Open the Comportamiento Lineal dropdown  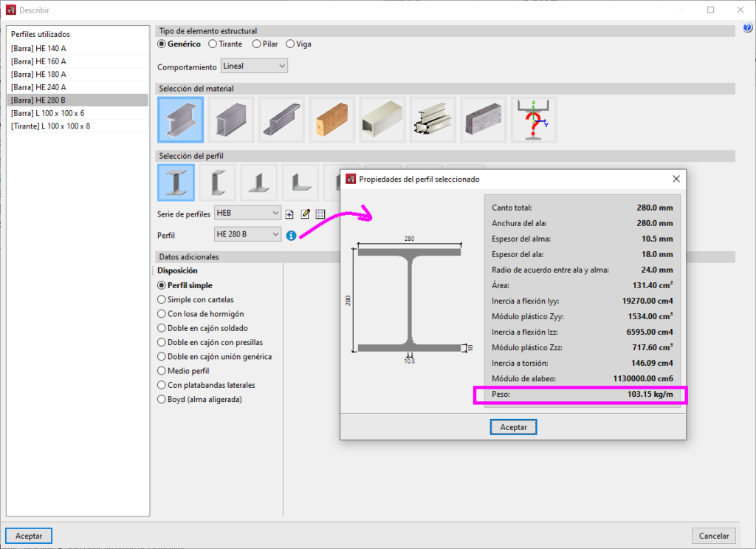pyautogui.click(x=254, y=66)
